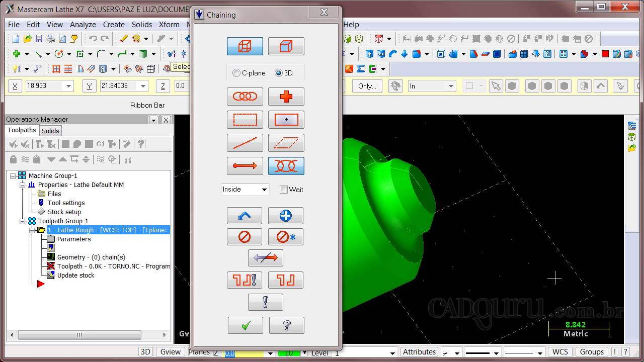Select Stock setup in the tree
The width and height of the screenshot is (644, 362).
64,212
